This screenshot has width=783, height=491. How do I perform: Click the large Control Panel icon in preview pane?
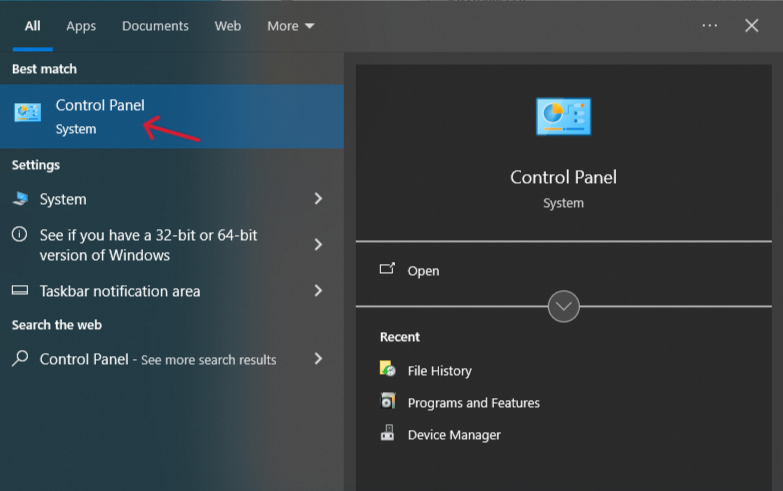pyautogui.click(x=563, y=116)
